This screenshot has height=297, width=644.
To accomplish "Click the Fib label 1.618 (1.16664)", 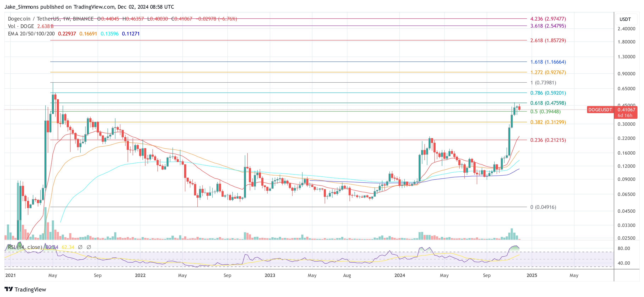I will point(548,62).
